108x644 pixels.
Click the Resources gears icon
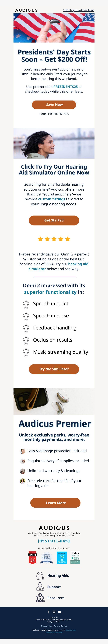click(x=40, y=598)
